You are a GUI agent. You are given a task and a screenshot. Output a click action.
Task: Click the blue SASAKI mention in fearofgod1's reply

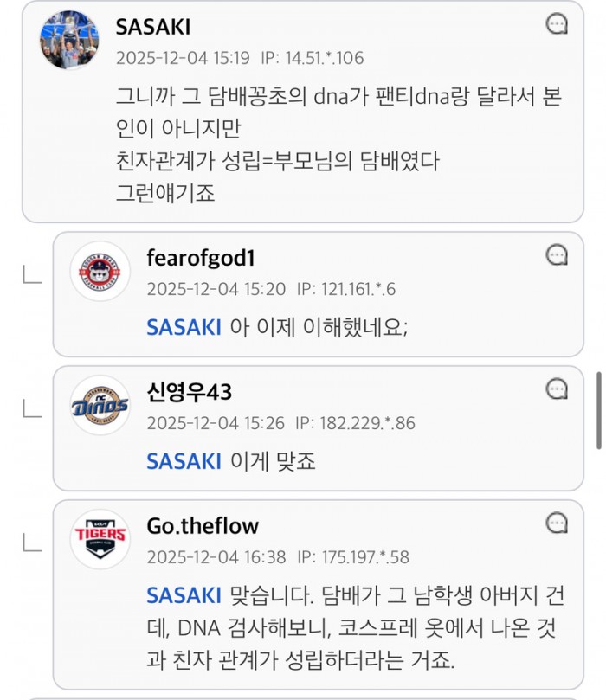coord(184,327)
